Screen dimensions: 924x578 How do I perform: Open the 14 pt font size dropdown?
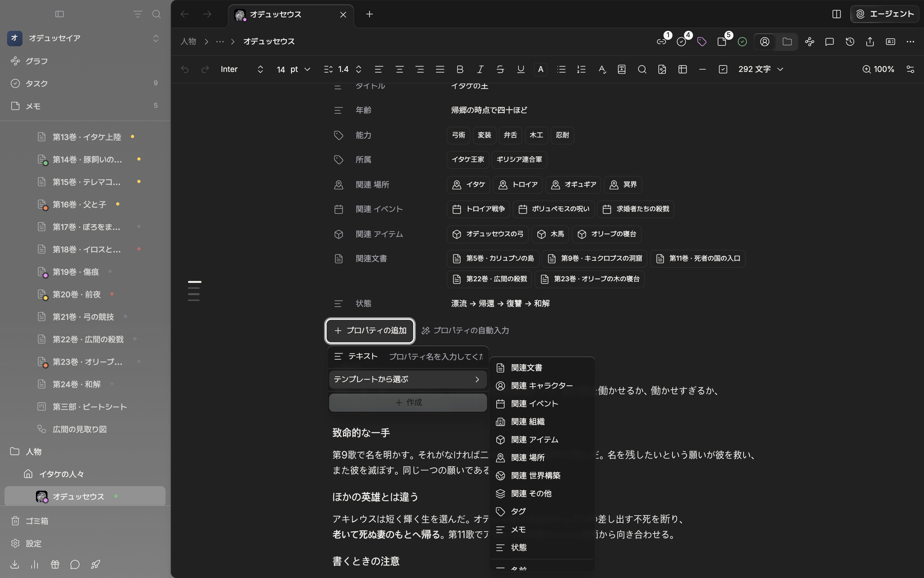pyautogui.click(x=293, y=69)
